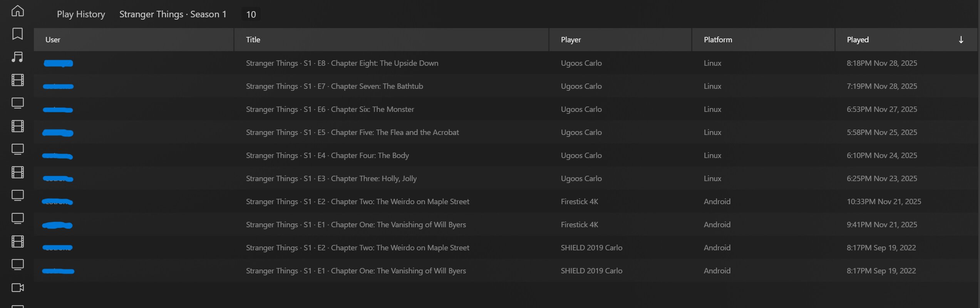Go back to Play History breadcrumb
The image size is (980, 308).
81,14
